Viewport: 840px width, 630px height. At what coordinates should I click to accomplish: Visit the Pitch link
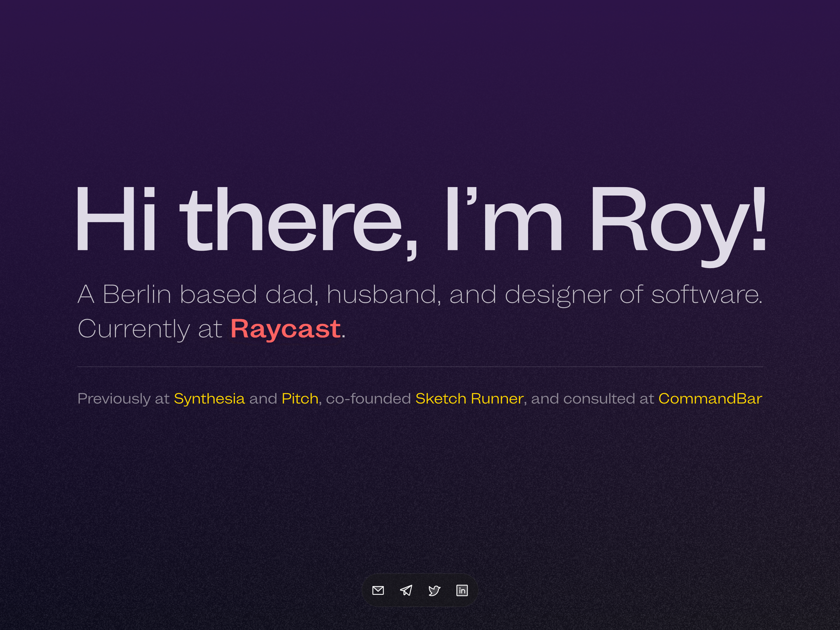pyautogui.click(x=300, y=399)
